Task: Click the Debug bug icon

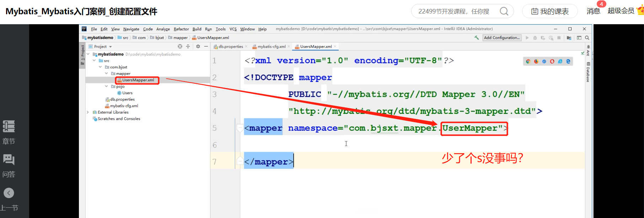Action: tap(535, 38)
